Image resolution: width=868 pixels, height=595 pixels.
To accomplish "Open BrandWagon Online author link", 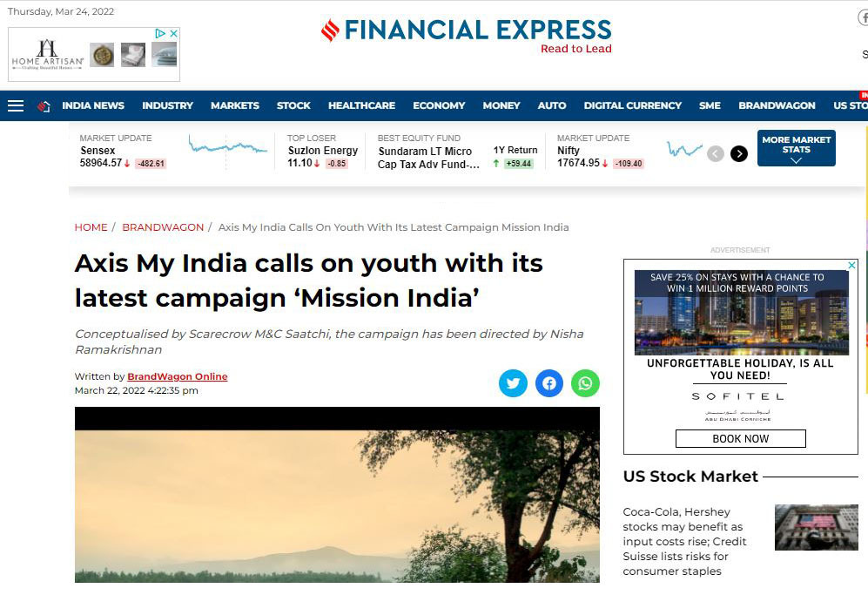I will tap(177, 376).
